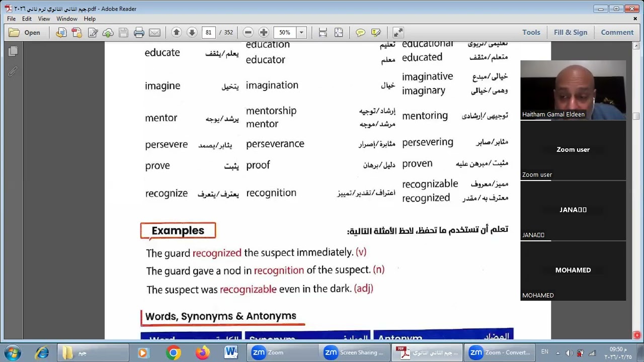The height and width of the screenshot is (362, 644).
Task: Click the fit width scrolling icon
Action: pyautogui.click(x=323, y=33)
